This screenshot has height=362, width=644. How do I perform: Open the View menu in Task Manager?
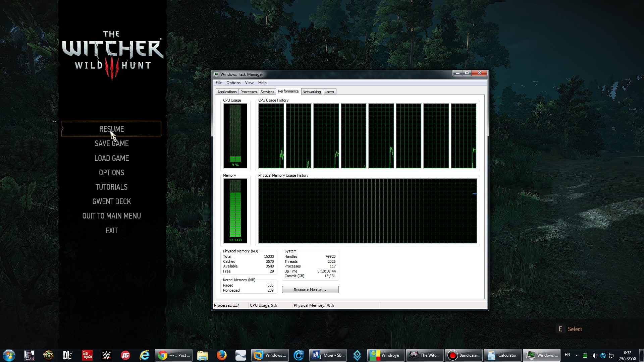pyautogui.click(x=249, y=83)
